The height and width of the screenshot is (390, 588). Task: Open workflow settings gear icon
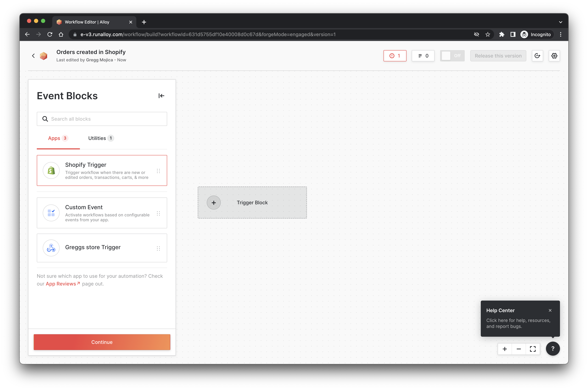[554, 56]
